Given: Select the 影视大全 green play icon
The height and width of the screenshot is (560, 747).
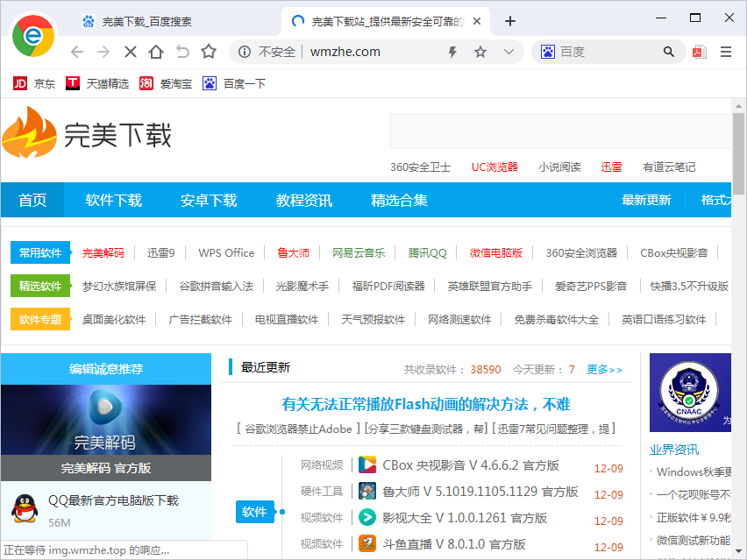Looking at the screenshot, I should pos(367,517).
